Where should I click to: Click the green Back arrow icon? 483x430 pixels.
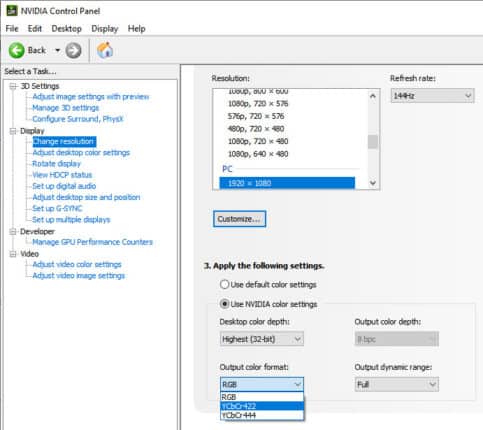[16, 50]
